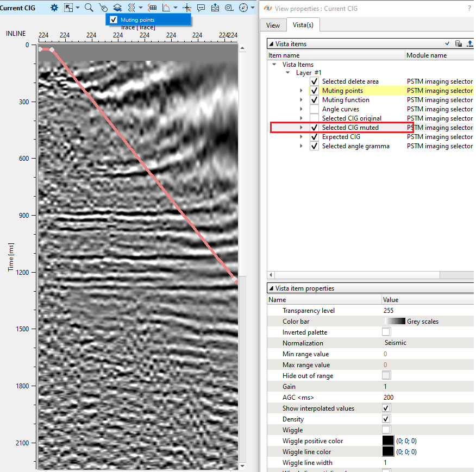Toggle the Wiggle checkbox

[x=386, y=430]
